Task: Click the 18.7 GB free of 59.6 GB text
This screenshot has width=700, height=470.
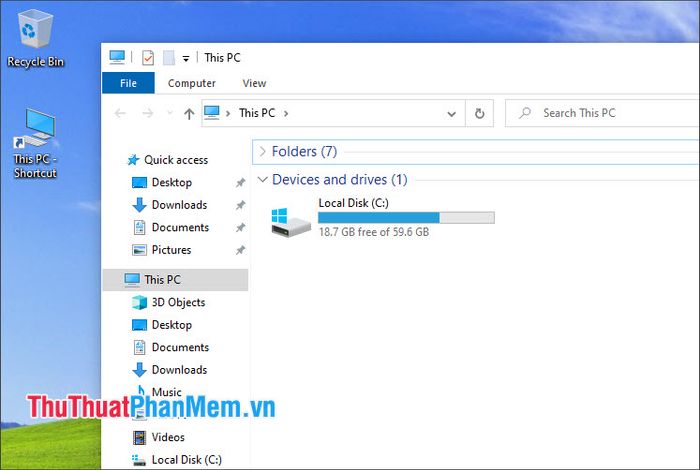Action: [x=374, y=232]
